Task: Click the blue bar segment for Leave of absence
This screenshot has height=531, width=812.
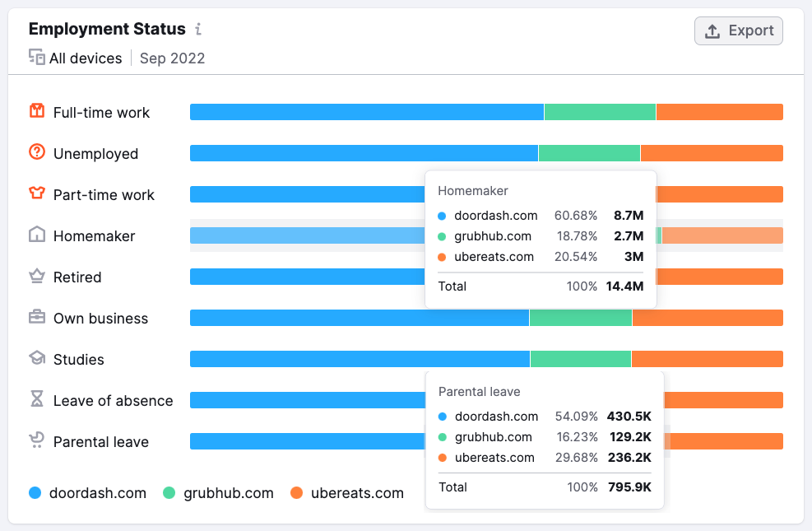Action: click(x=308, y=400)
